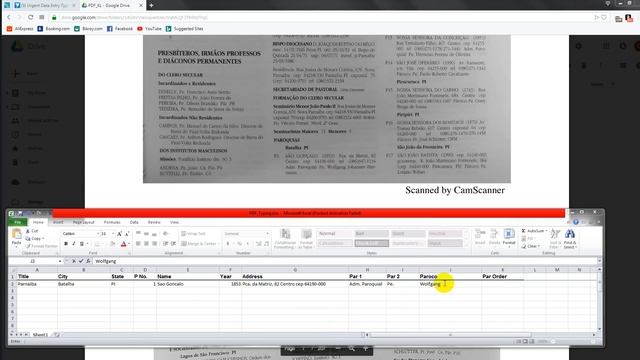640x360 pixels.
Task: Open the YouTube bookmark
Action: coord(149,29)
